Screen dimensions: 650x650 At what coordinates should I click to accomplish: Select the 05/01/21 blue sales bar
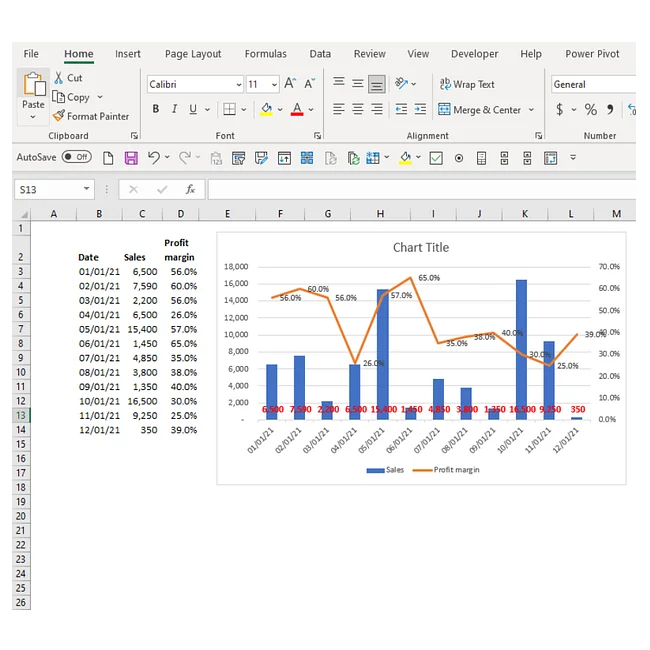click(x=383, y=354)
